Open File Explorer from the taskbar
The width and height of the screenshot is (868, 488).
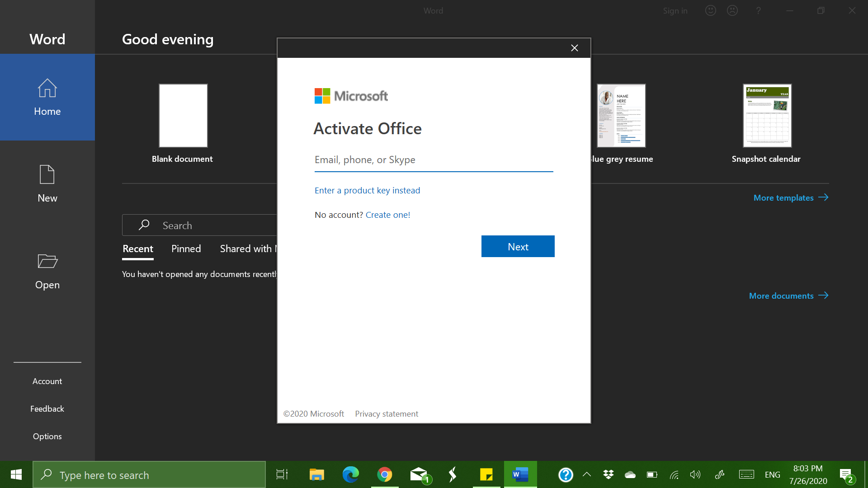(x=316, y=474)
